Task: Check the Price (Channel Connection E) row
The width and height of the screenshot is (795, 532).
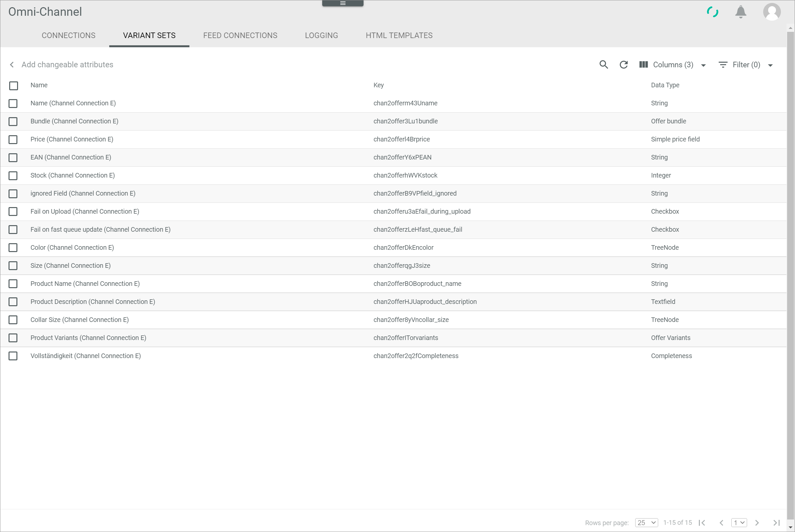Action: pos(13,139)
